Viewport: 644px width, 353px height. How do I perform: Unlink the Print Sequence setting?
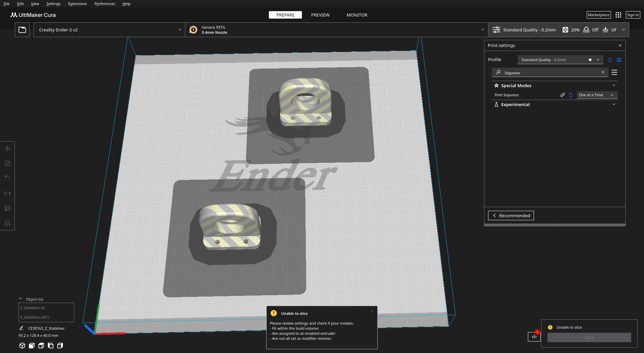(x=563, y=95)
